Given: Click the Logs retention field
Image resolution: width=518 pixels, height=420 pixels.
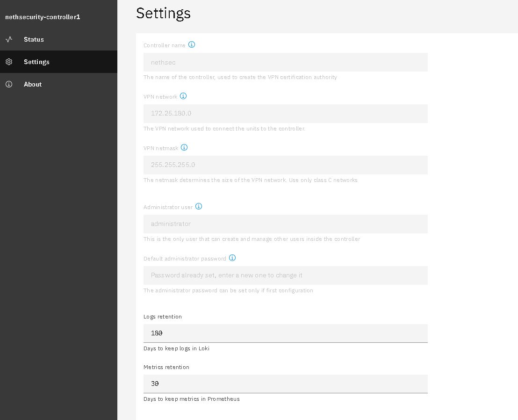Looking at the screenshot, I should (286, 333).
